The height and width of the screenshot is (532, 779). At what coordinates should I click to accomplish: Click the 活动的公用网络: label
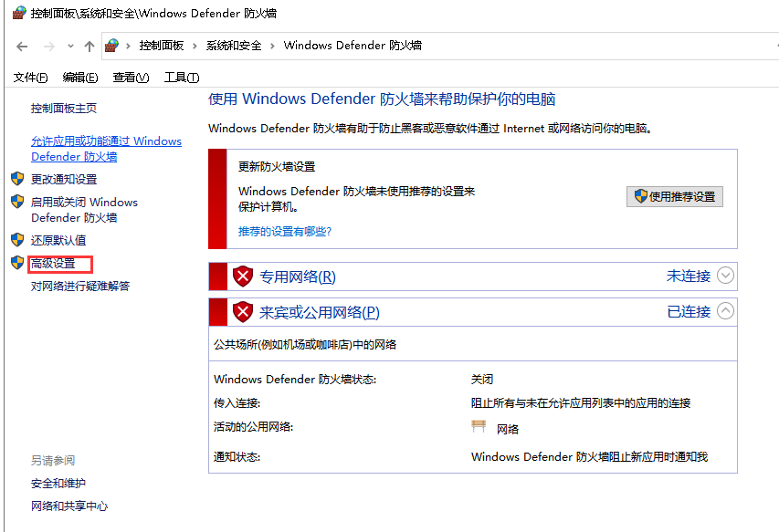pos(253,427)
